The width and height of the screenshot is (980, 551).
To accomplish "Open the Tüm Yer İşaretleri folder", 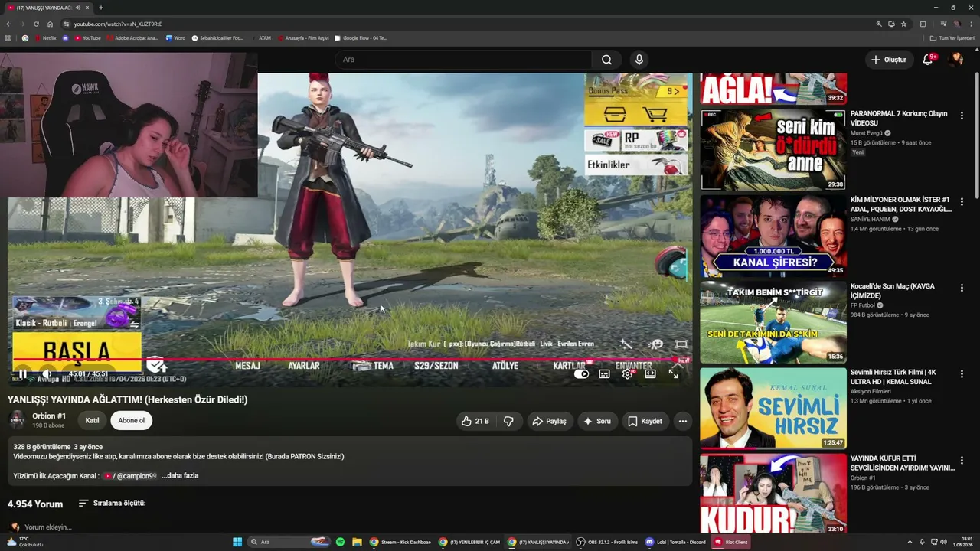I will click(952, 37).
